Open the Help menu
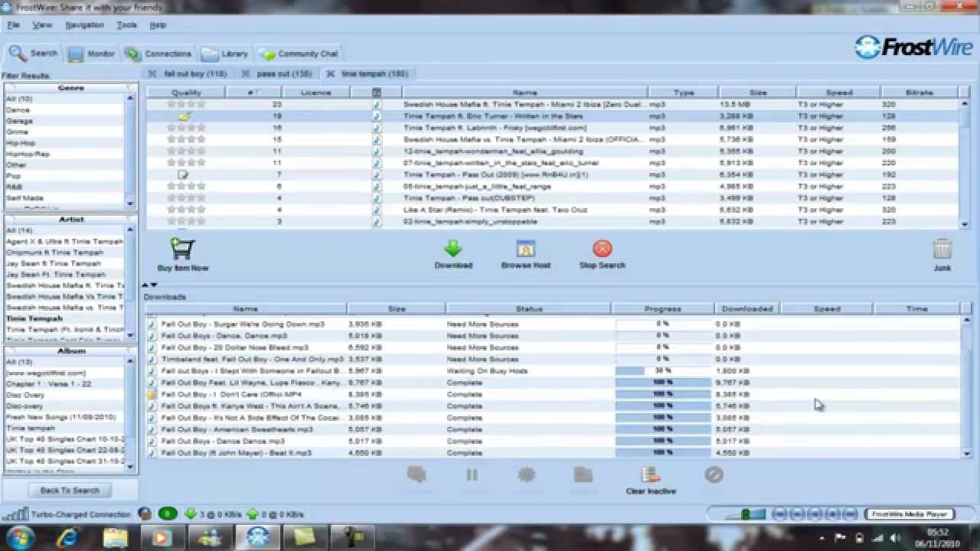The height and width of the screenshot is (551, 980). [x=158, y=25]
